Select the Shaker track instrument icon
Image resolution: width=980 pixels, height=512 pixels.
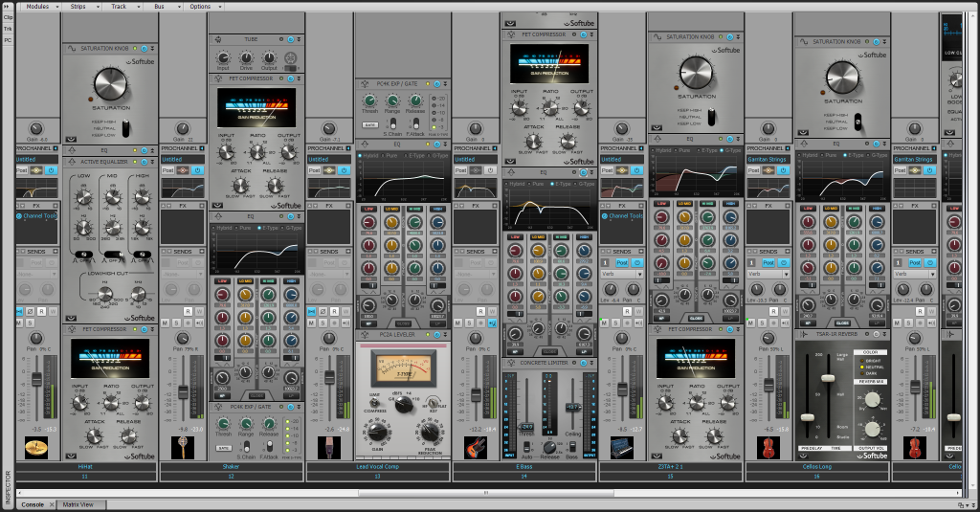click(x=183, y=448)
